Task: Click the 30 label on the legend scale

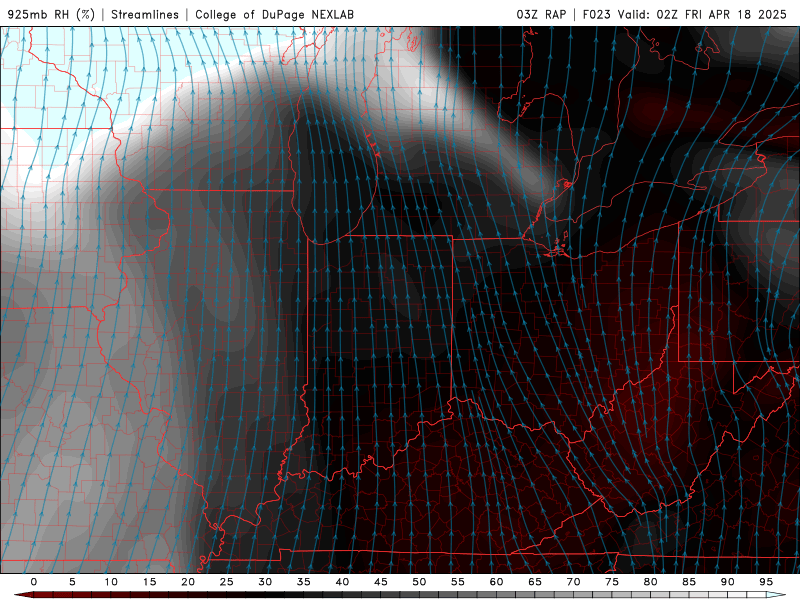Action: [265, 582]
